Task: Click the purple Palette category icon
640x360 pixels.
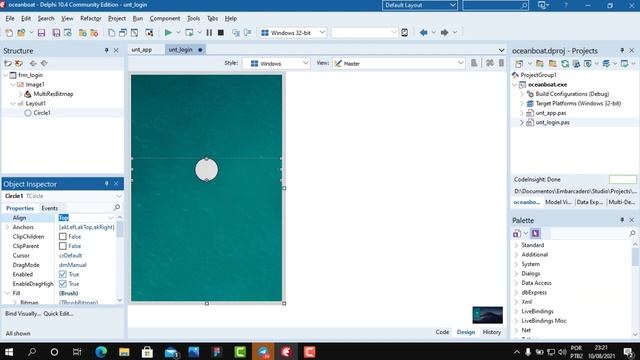Action: pos(536,233)
